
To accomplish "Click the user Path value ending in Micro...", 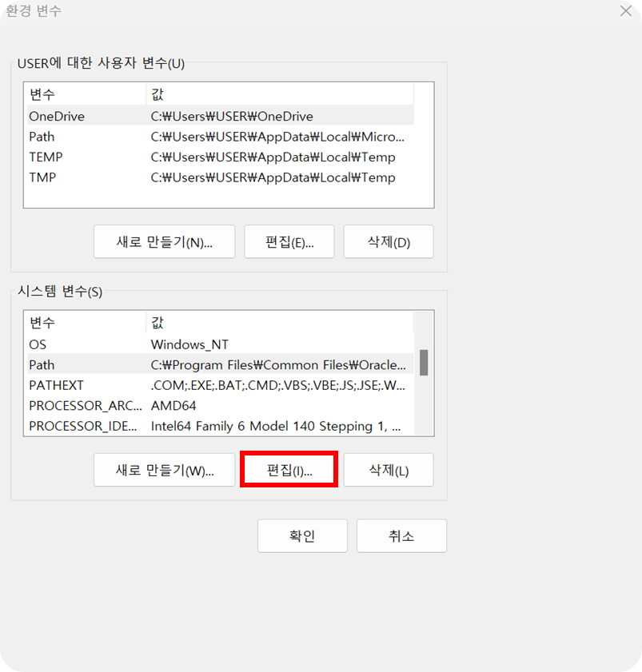I will click(277, 137).
